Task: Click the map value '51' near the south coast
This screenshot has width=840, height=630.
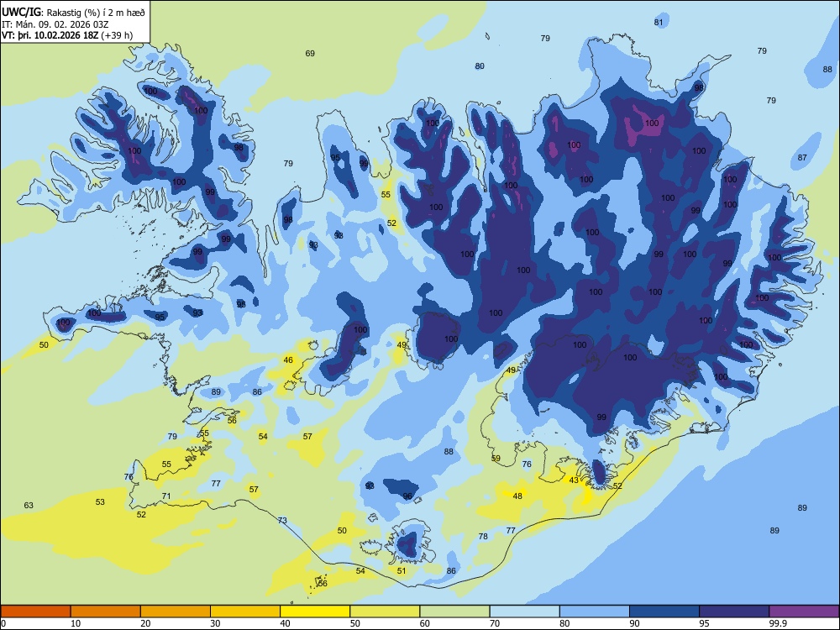Action: tap(402, 571)
